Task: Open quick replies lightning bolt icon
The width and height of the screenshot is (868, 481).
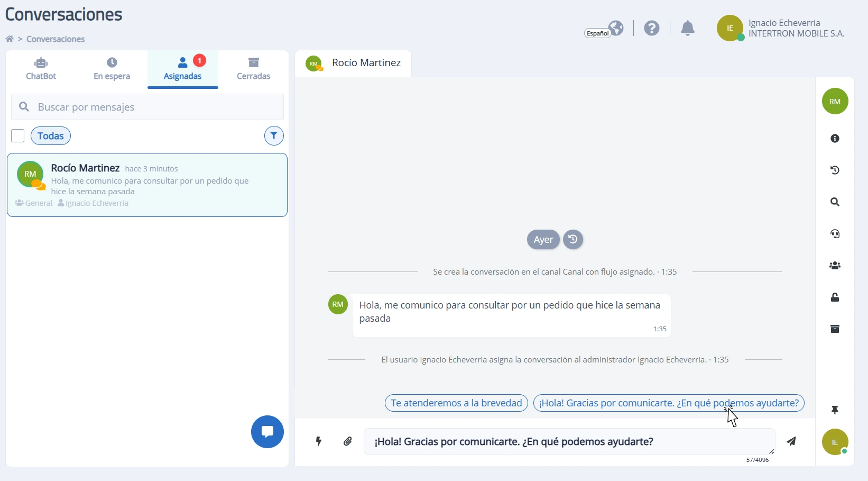Action: click(x=319, y=441)
